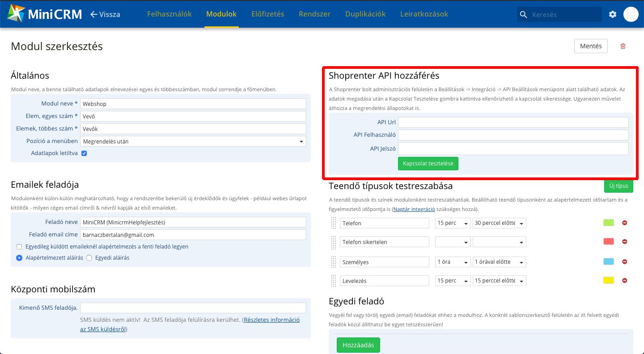Image resolution: width=644 pixels, height=354 pixels.
Task: Open Pozíció a menüben dropdown
Action: pos(193,141)
